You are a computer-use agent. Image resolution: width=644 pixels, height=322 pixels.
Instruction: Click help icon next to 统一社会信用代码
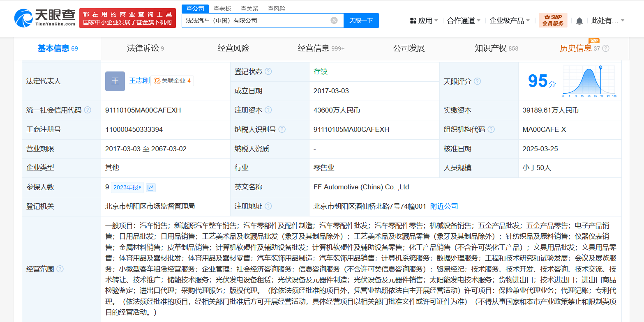coord(88,110)
